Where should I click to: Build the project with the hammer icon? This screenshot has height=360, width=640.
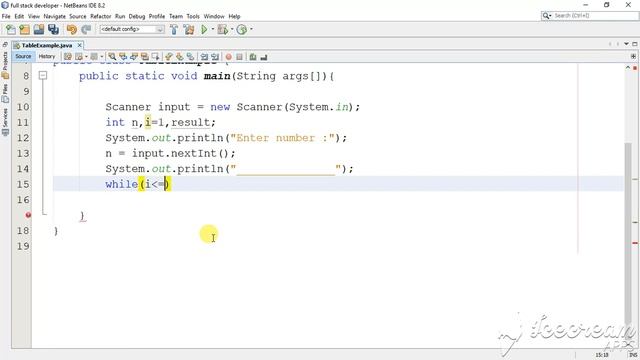(x=174, y=29)
